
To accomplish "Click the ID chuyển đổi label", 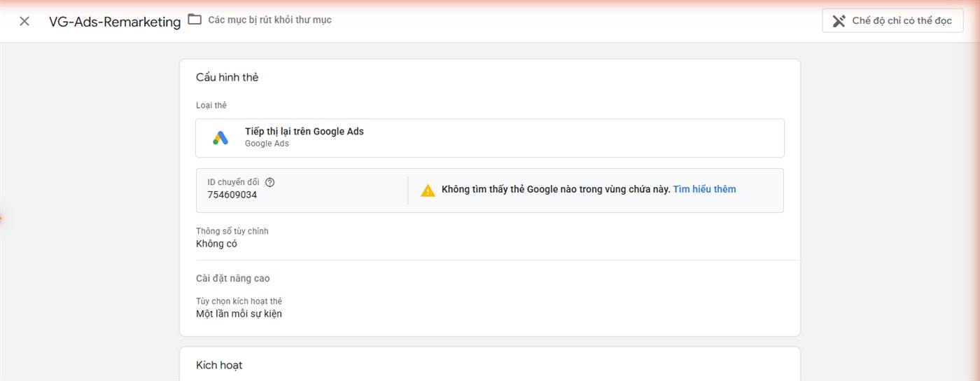I will (x=233, y=182).
